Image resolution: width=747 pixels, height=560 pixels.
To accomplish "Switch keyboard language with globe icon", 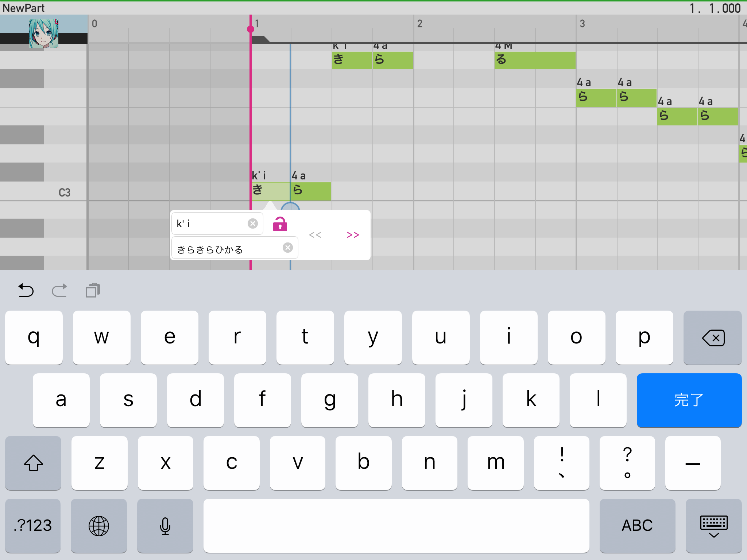I will [x=99, y=526].
